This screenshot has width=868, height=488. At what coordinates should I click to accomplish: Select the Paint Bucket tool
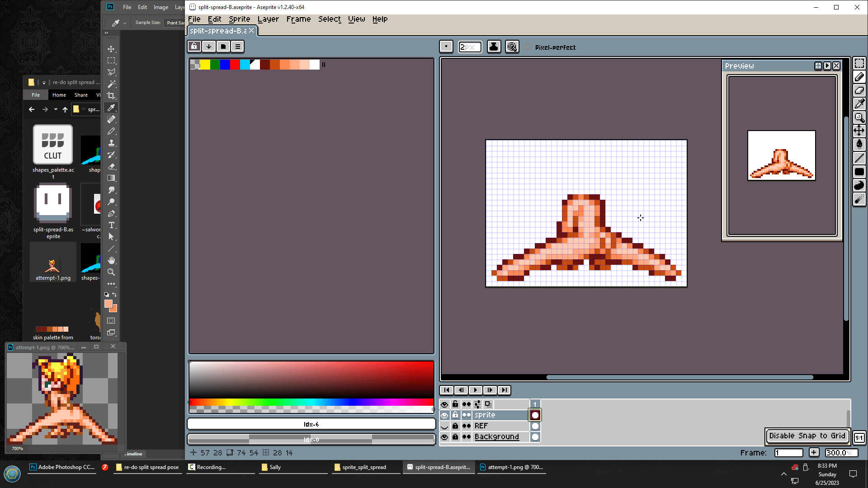pyautogui.click(x=859, y=144)
